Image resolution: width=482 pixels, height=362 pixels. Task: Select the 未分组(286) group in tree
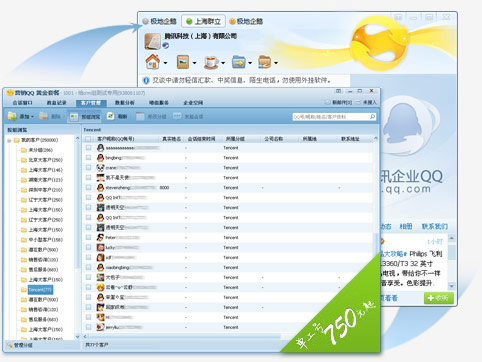(40, 150)
